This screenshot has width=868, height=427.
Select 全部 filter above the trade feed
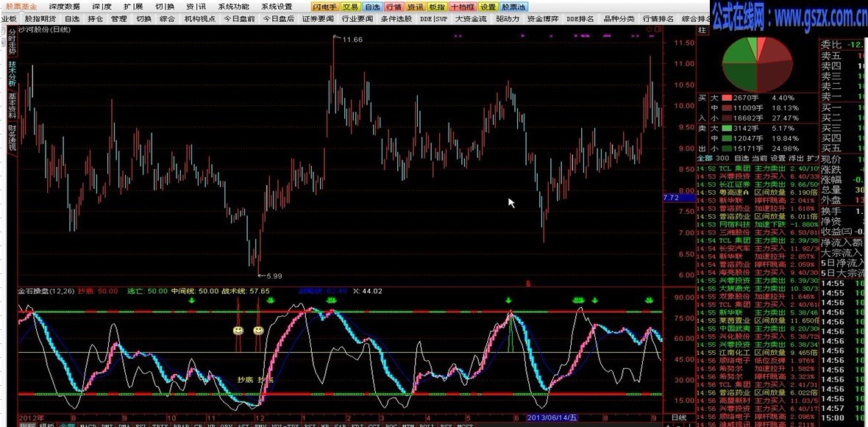click(705, 158)
